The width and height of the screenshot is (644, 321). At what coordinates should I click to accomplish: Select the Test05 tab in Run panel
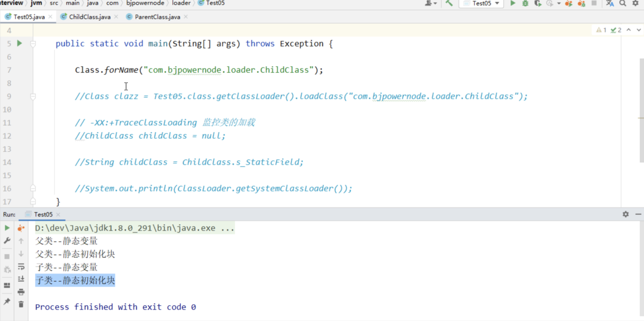(x=43, y=214)
